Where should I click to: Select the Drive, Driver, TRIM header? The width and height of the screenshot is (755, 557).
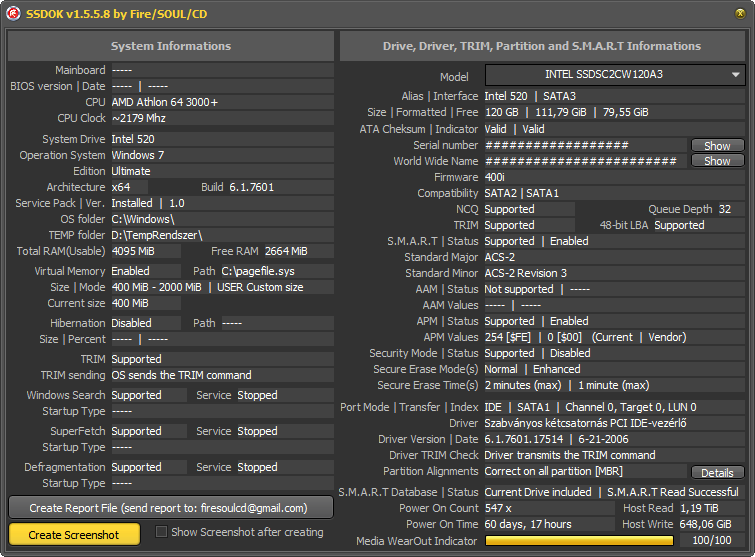tap(542, 46)
